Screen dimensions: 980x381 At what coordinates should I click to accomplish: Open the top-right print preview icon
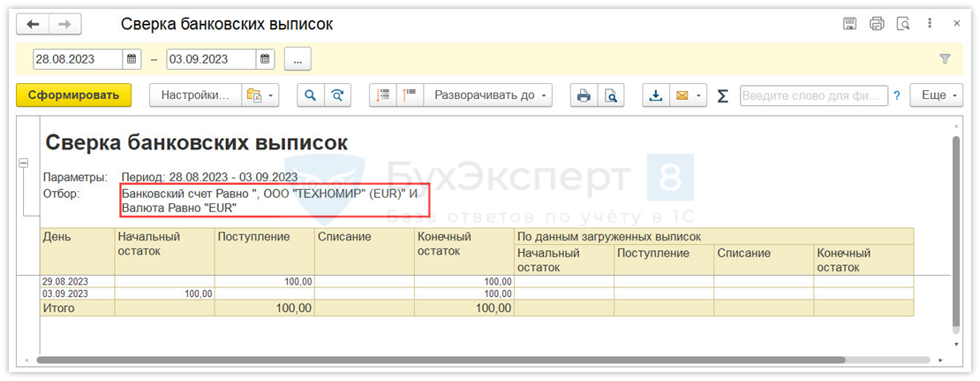pyautogui.click(x=903, y=24)
